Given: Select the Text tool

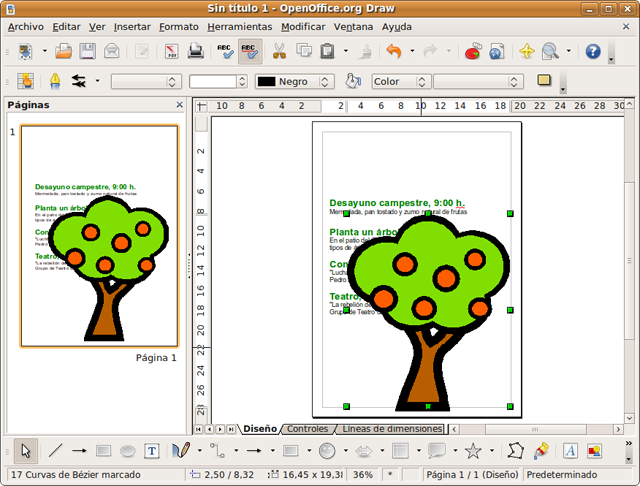Looking at the screenshot, I should 152,451.
